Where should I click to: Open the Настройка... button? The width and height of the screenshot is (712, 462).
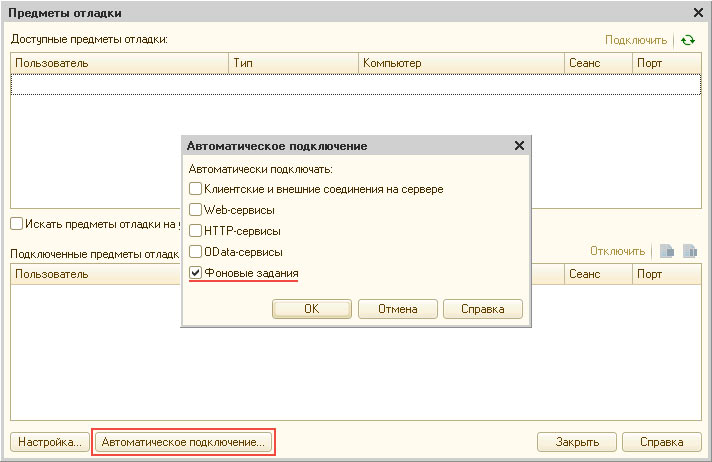pyautogui.click(x=50, y=442)
